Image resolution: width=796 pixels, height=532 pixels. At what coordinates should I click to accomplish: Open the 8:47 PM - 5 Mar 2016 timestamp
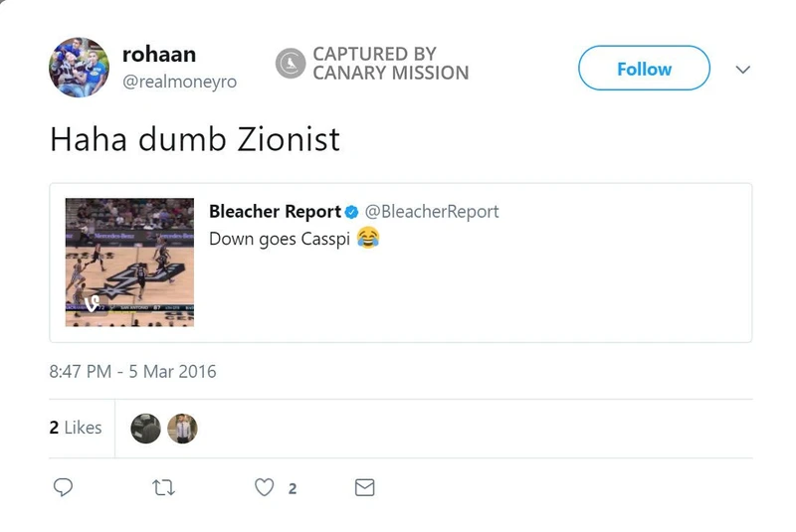(x=132, y=372)
